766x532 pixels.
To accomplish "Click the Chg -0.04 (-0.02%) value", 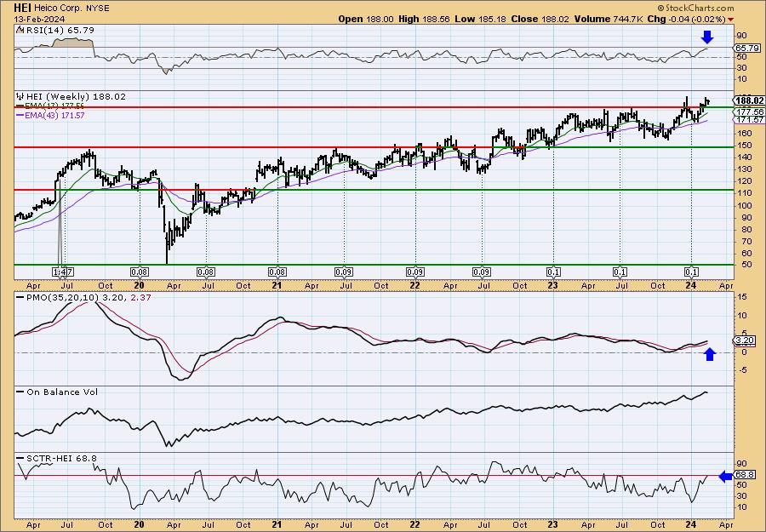I will [x=686, y=19].
